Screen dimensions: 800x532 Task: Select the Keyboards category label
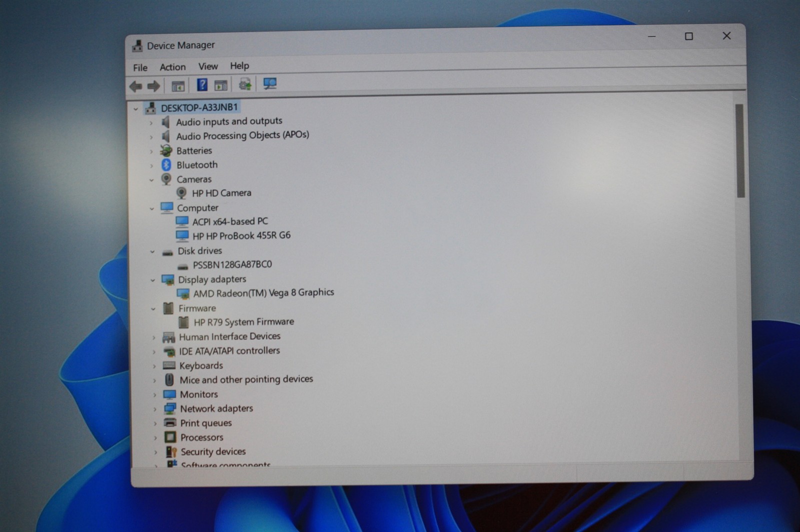(x=201, y=366)
